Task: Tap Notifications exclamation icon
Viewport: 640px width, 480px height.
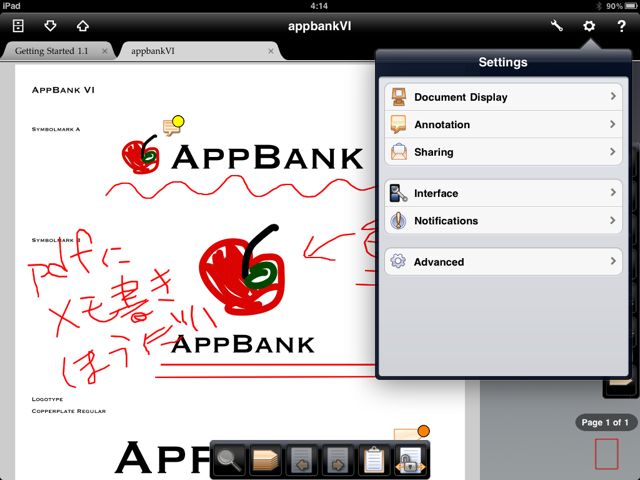Action: (398, 220)
